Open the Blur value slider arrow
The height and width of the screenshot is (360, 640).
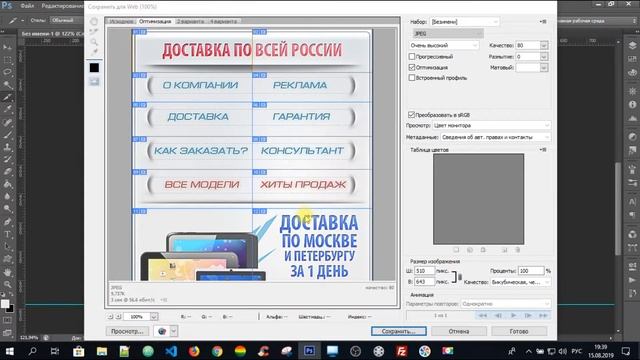[544, 56]
